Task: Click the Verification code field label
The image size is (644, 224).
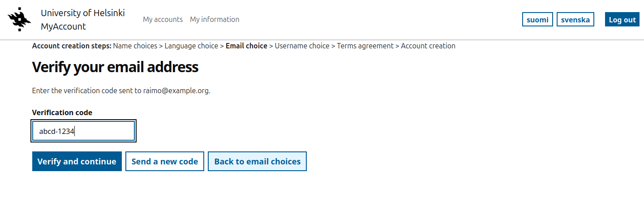Action: pos(62,112)
